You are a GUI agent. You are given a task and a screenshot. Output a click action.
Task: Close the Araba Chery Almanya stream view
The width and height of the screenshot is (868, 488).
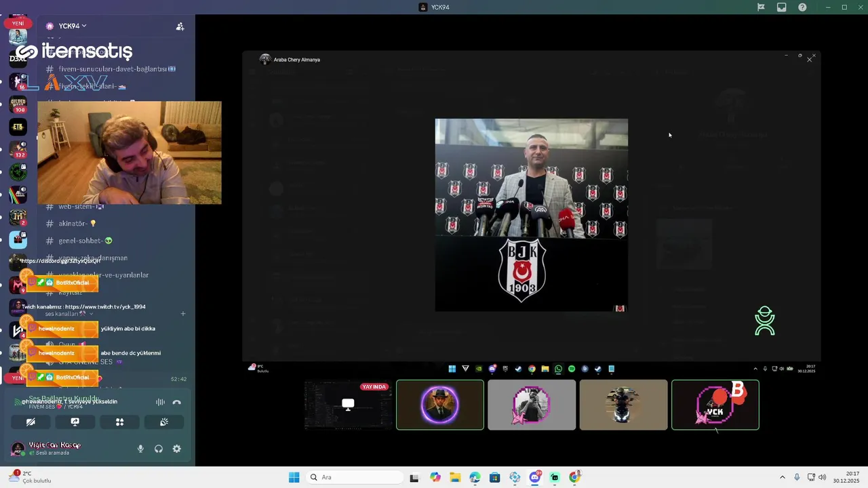[x=809, y=60]
